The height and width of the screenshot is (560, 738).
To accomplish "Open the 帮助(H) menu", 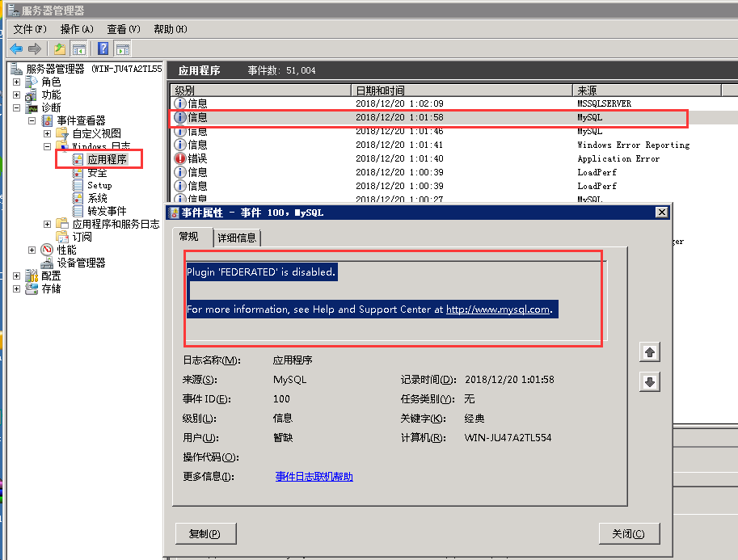I will coord(171,29).
